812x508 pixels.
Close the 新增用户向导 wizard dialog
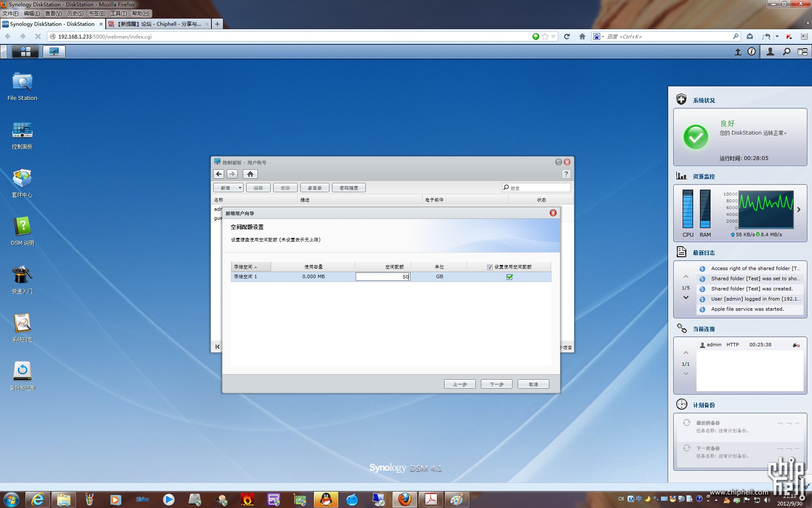pos(553,213)
